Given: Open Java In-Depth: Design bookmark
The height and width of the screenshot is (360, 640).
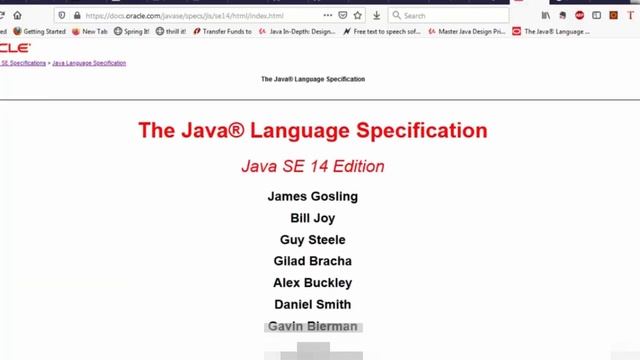Looking at the screenshot, I should tap(297, 31).
